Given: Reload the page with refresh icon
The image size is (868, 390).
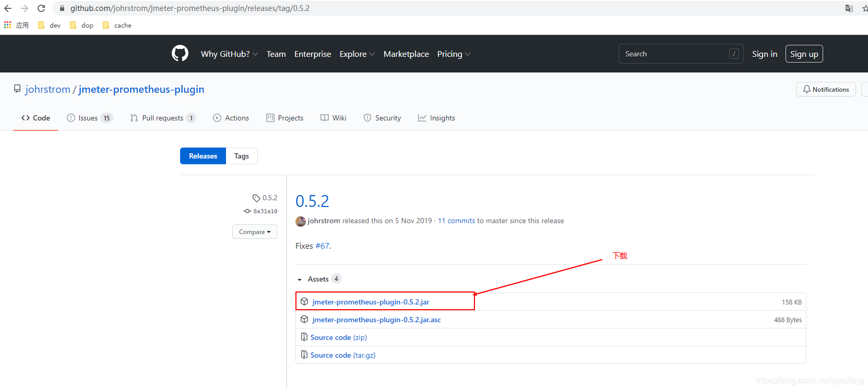Looking at the screenshot, I should (41, 8).
